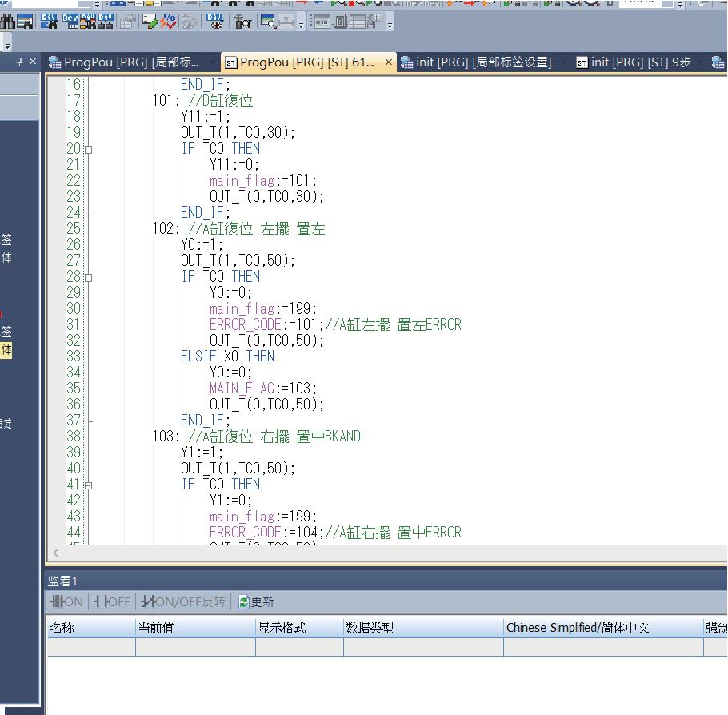Collapse the IF block at line 28
The width and height of the screenshot is (728, 715).
[x=88, y=278]
